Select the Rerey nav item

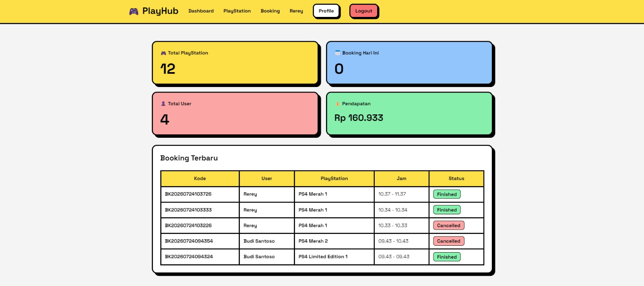pyautogui.click(x=296, y=11)
